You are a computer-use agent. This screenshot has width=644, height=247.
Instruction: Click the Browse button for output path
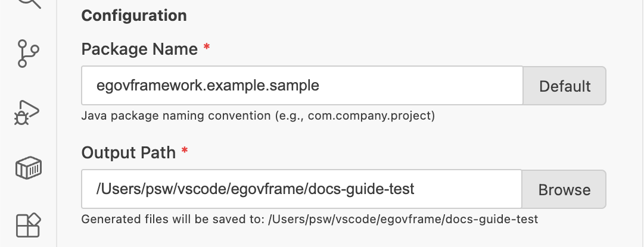click(564, 190)
